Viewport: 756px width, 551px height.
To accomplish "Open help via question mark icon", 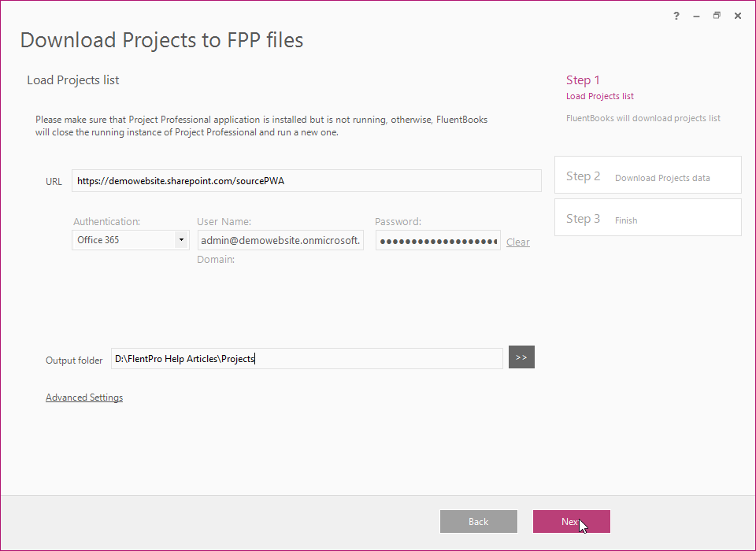I will click(676, 16).
